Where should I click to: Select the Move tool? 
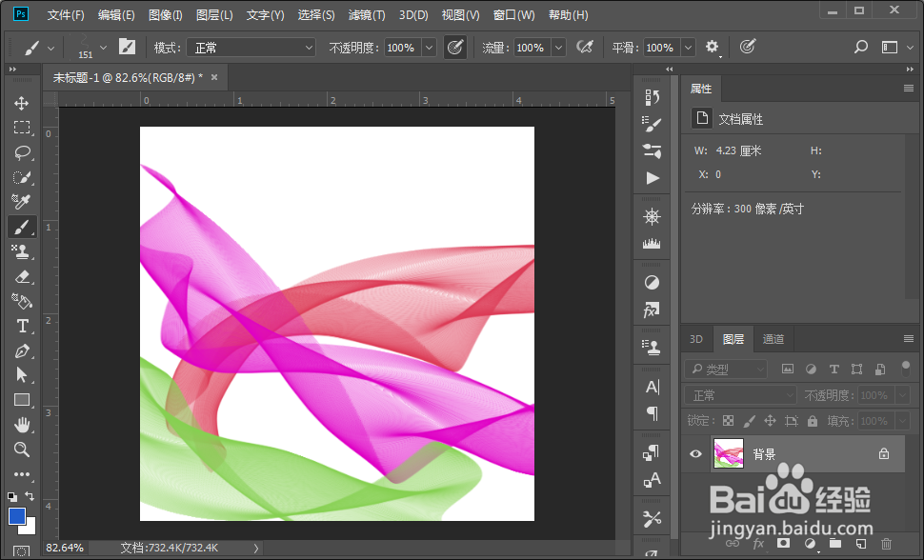point(22,102)
